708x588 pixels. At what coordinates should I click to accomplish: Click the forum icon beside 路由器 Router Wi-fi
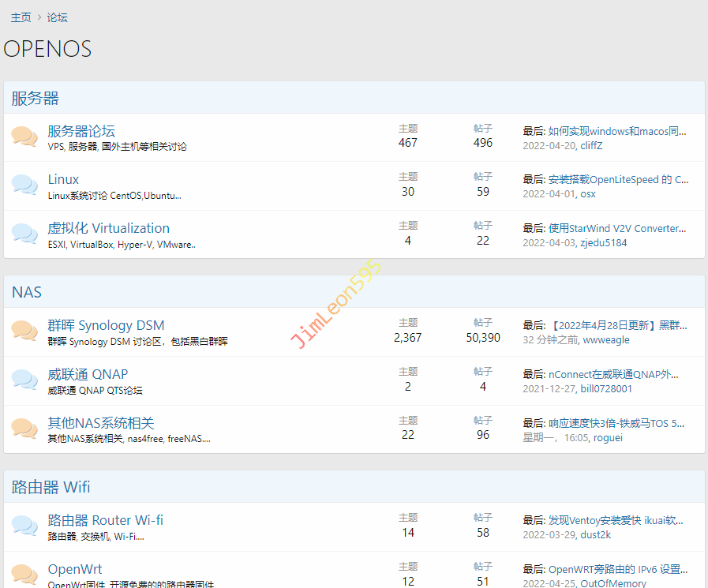pyautogui.click(x=24, y=526)
